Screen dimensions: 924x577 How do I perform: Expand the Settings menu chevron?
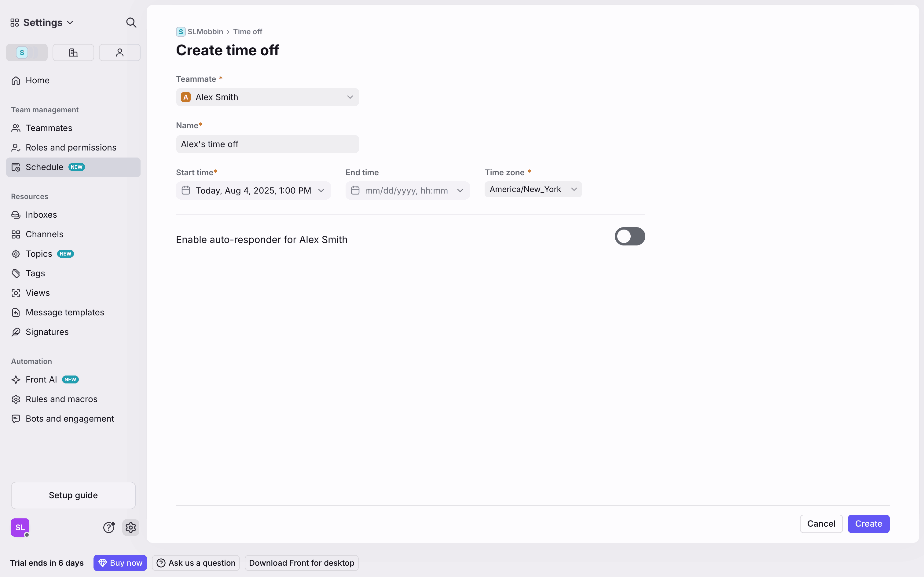[70, 23]
